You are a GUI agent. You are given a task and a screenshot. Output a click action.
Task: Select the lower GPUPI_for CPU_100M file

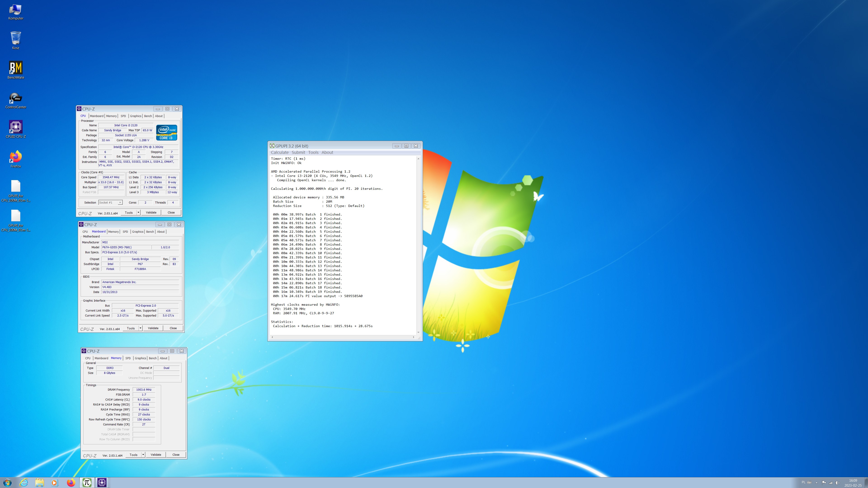pos(16,221)
